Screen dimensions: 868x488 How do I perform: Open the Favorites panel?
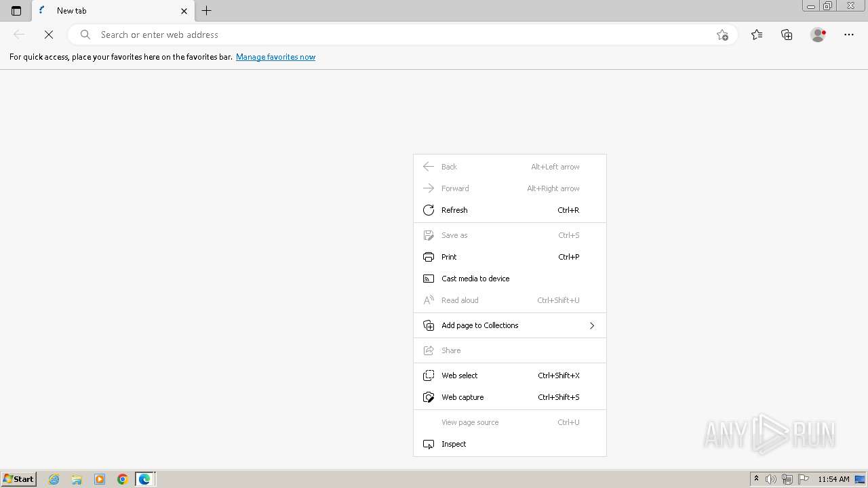point(757,35)
